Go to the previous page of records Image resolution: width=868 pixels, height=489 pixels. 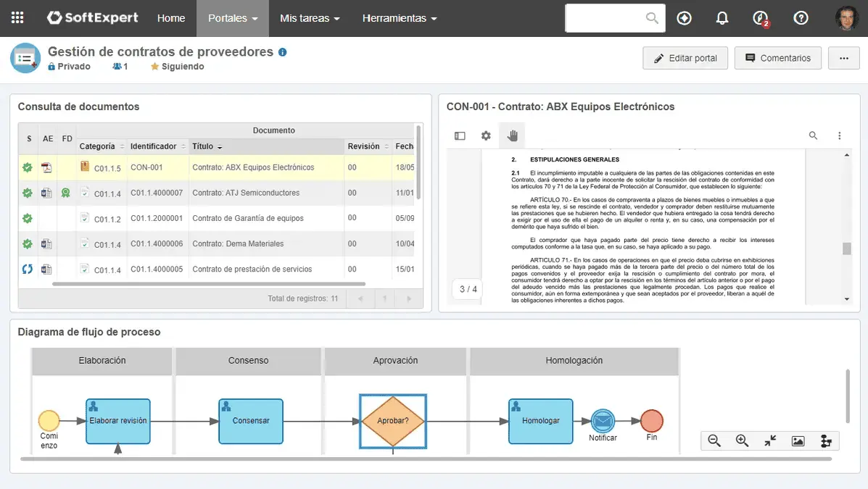360,298
